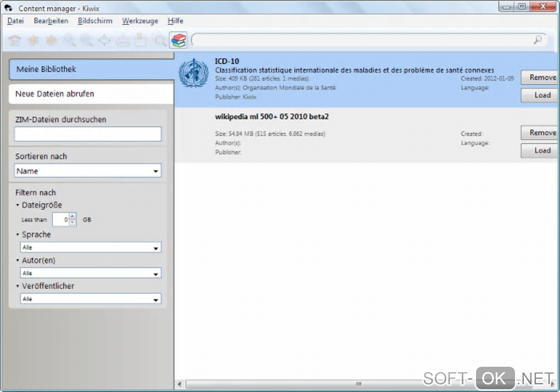This screenshot has width=560, height=392.
Task: Click the Kiwix title bar icon
Action: [8, 8]
